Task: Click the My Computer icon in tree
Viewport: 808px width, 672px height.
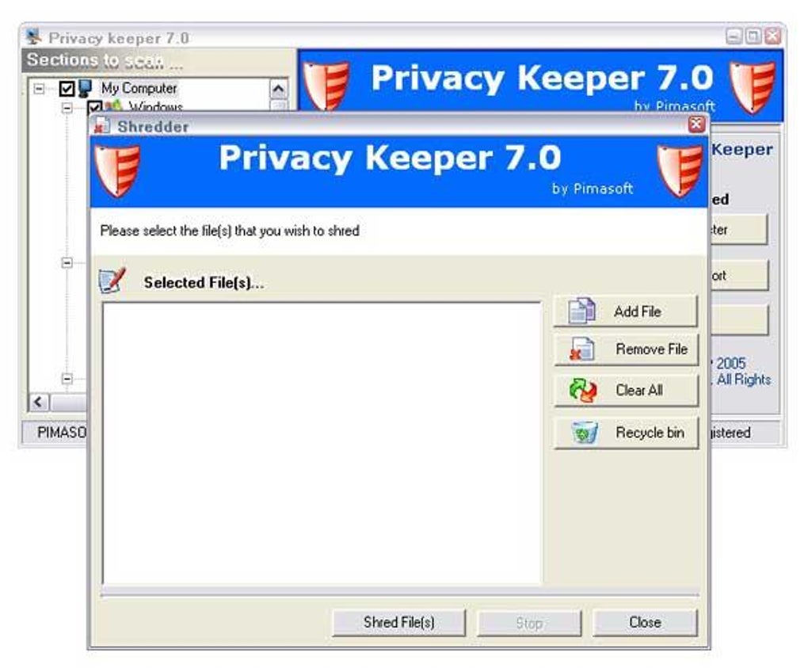Action: tap(85, 89)
